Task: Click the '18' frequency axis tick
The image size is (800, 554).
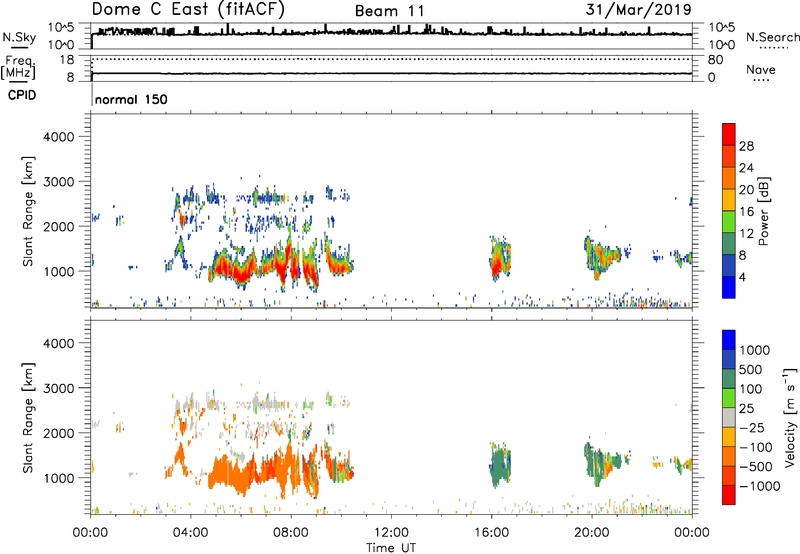Action: coord(67,60)
